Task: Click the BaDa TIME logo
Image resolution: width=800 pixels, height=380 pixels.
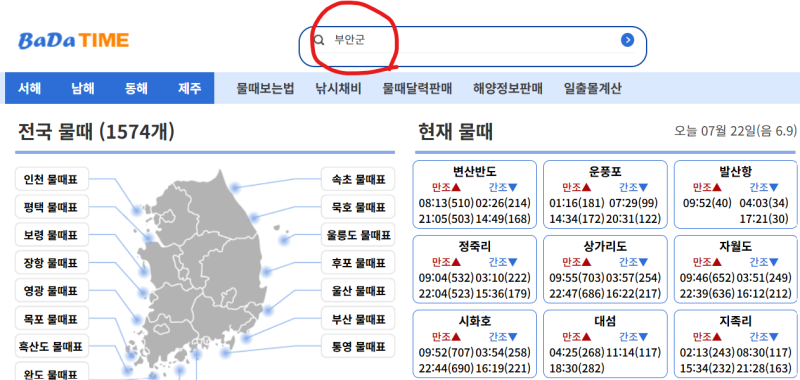Action: tap(73, 40)
